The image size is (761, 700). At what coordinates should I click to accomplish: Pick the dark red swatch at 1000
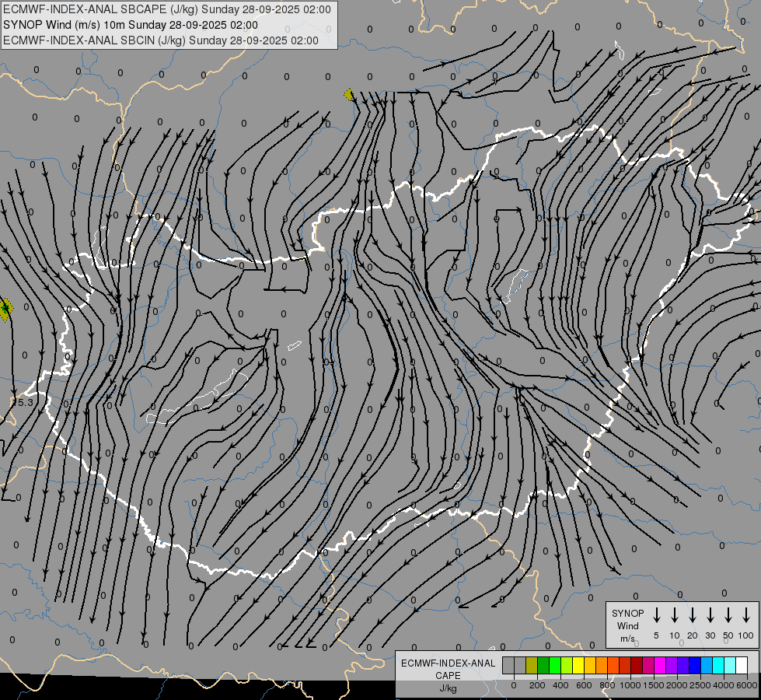637,665
